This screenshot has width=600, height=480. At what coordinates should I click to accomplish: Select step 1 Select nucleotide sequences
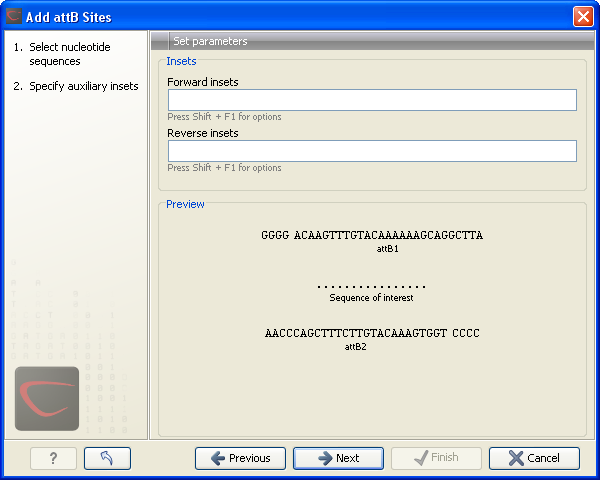(70, 54)
